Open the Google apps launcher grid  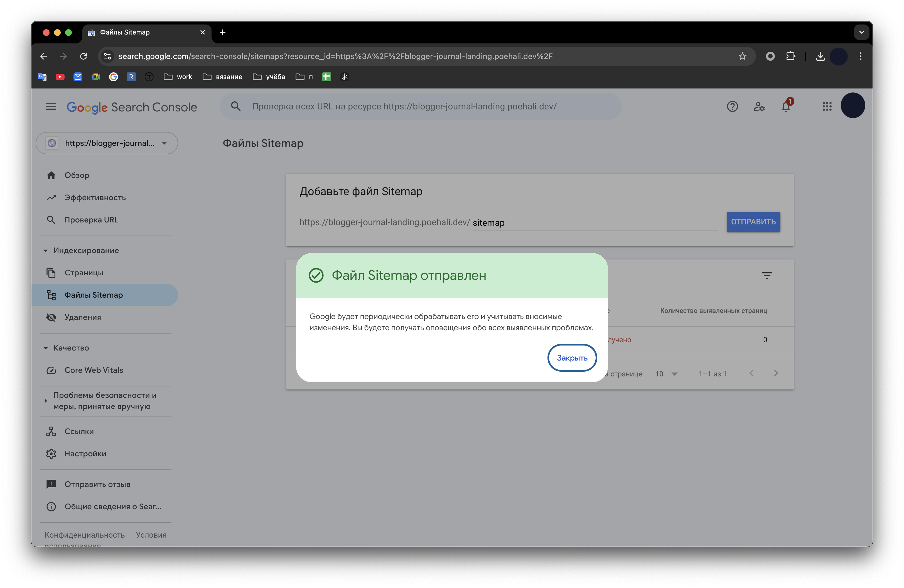tap(827, 106)
